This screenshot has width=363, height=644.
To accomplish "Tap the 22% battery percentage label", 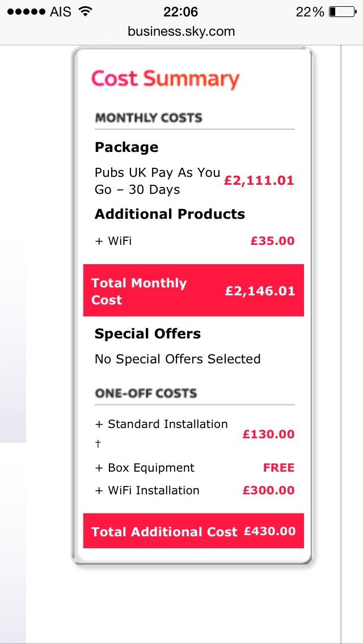I will (x=310, y=12).
